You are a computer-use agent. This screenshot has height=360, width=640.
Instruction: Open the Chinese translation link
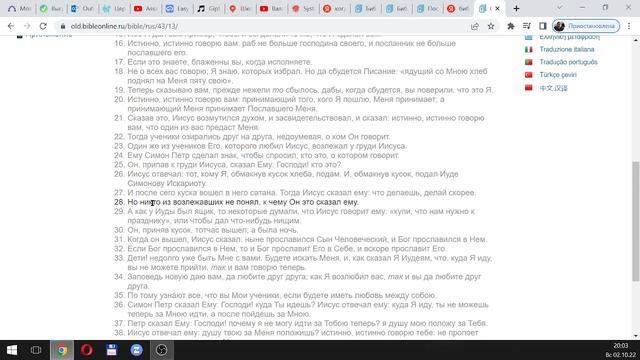[x=553, y=88]
